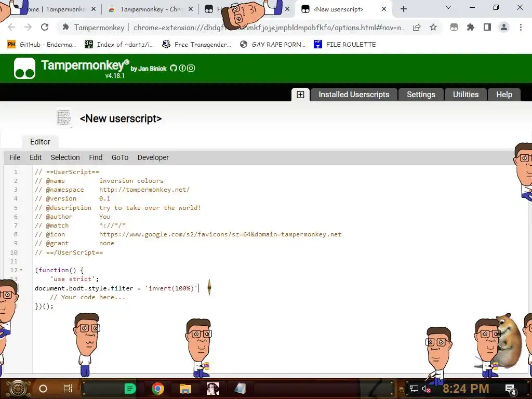Viewport: 532px width, 399px height.
Task: Click the Cortana circle on taskbar
Action: coord(43,389)
